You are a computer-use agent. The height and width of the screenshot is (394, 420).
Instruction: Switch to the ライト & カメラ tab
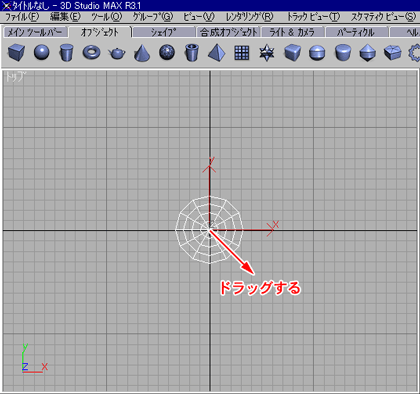pyautogui.click(x=292, y=32)
